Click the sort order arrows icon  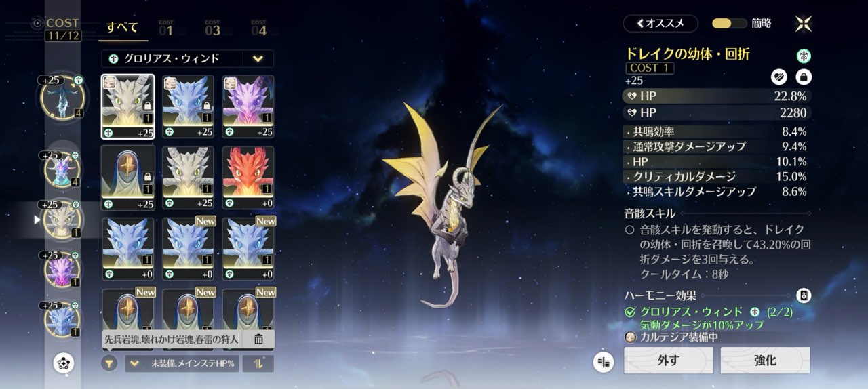tap(258, 364)
